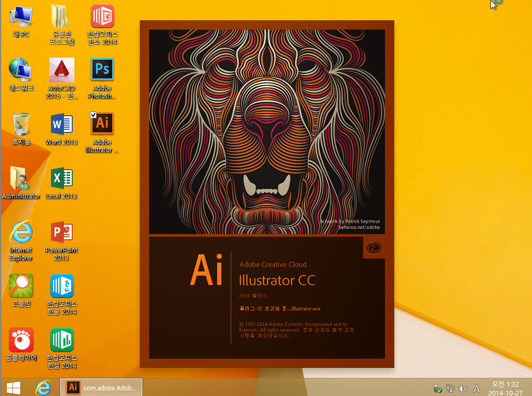This screenshot has width=532, height=396.
Task: Click the "Adobe Creative Cloud" text
Action: pyautogui.click(x=273, y=265)
